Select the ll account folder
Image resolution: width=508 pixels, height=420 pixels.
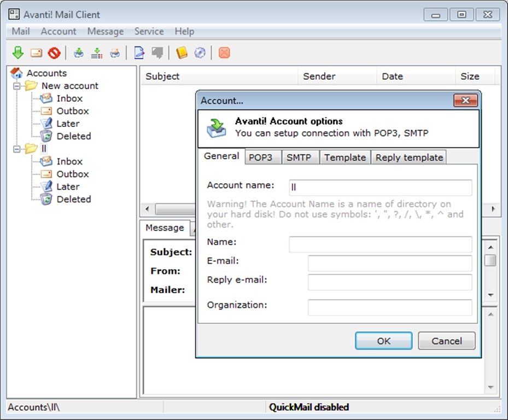(x=44, y=148)
